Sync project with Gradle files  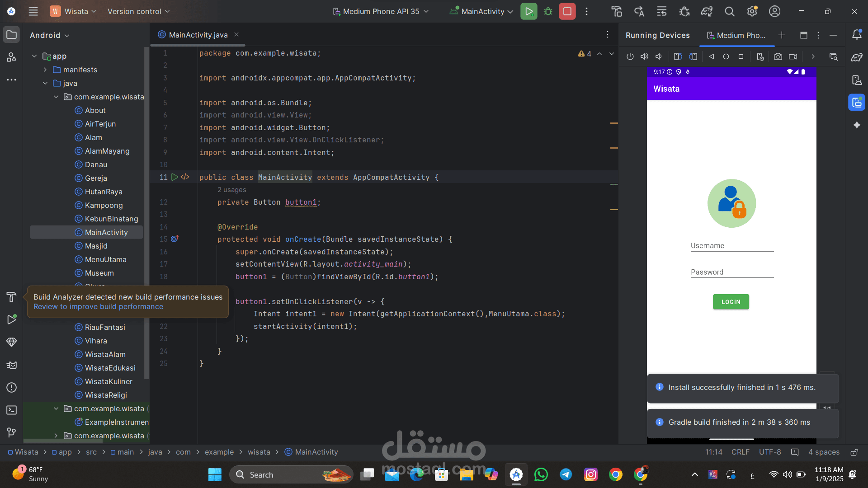[707, 11]
